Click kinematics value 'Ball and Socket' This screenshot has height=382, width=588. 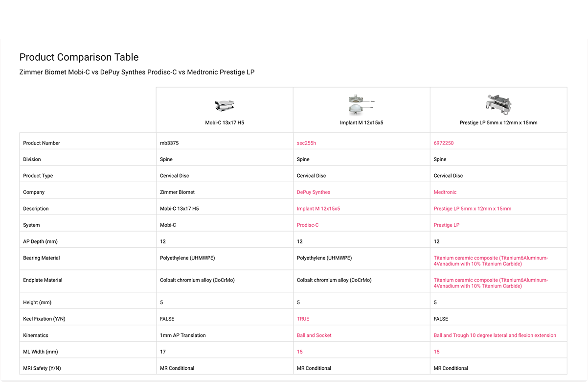[x=314, y=335]
